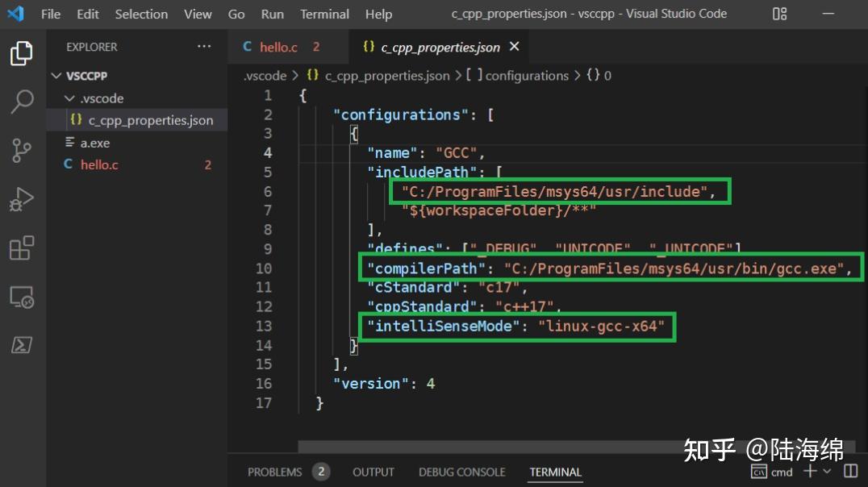Viewport: 868px width, 487px height.
Task: Open the Explorer view in the activity bar
Action: [x=21, y=52]
